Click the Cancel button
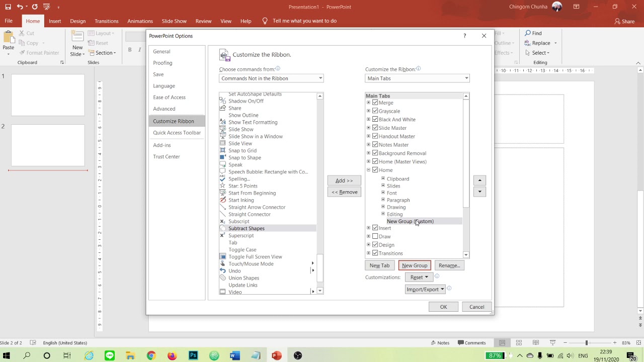The image size is (644, 362). tap(477, 307)
